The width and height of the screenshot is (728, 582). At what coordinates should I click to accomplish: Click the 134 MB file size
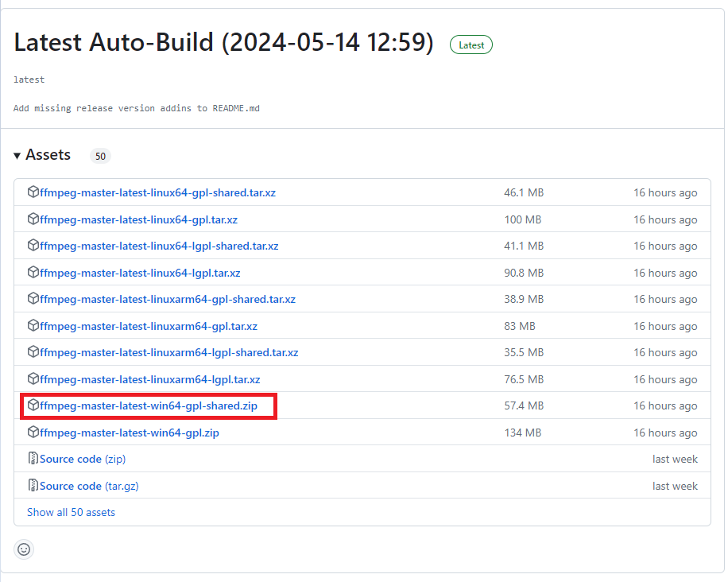pyautogui.click(x=523, y=433)
